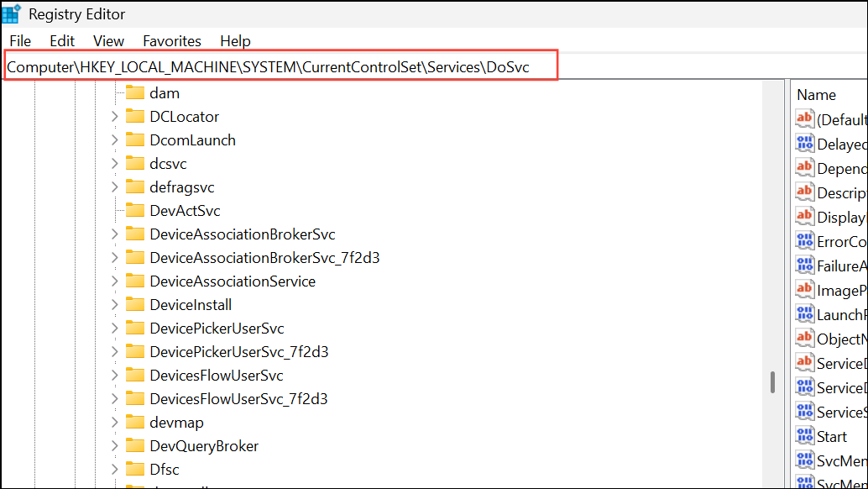Select the DevicesFlowUserSvc folder icon
868x489 pixels.
[135, 375]
